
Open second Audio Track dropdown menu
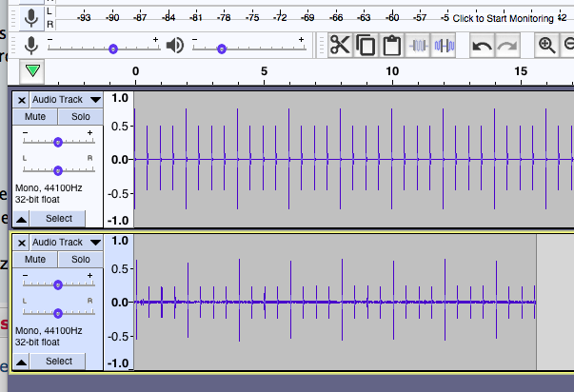67,243
